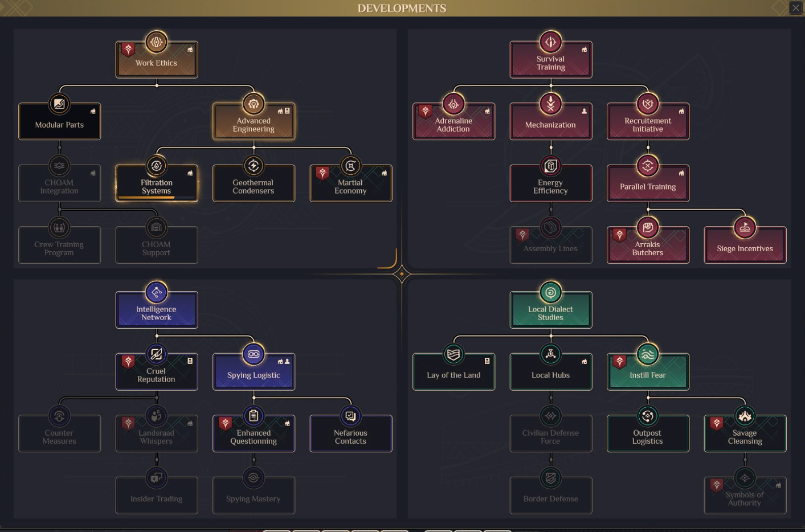This screenshot has width=805, height=532.
Task: Open the Intelligence Network development icon
Action: point(156,293)
